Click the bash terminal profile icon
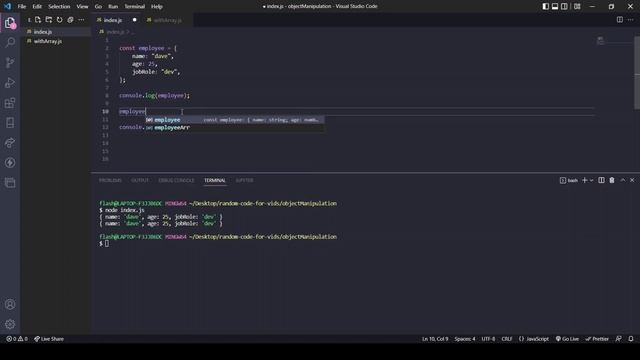 [x=563, y=180]
